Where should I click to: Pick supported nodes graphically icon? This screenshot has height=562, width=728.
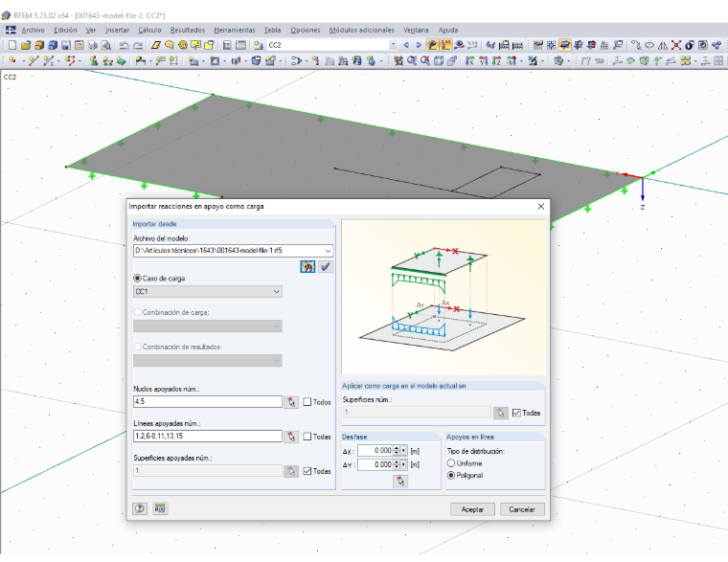click(291, 402)
